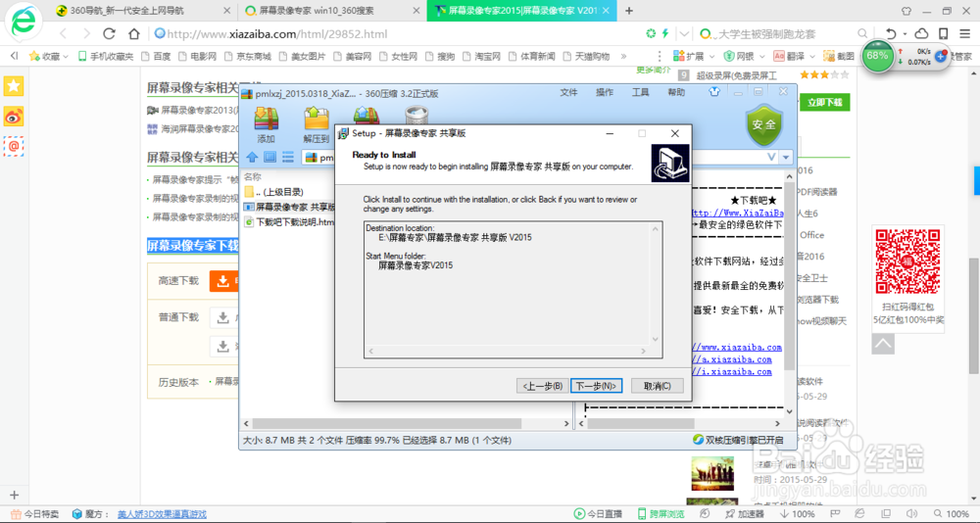Screen dimensions: 980x523
Task: Click the 解压到 icon in 360压缩
Action: [x=317, y=123]
